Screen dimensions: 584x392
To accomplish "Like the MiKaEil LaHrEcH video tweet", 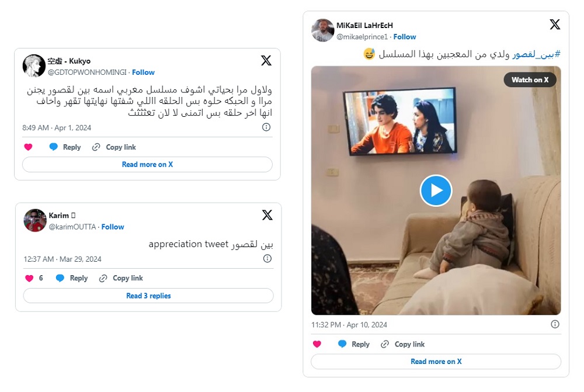I will (317, 344).
